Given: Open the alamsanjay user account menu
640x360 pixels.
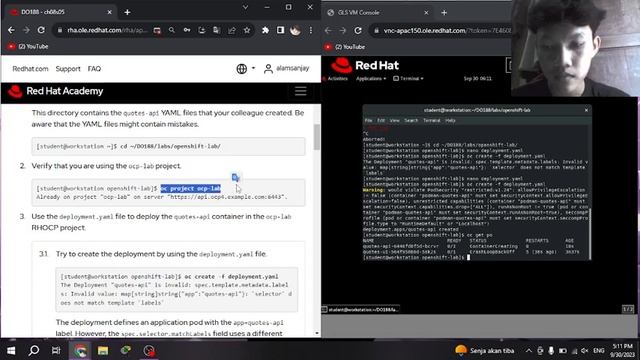Looking at the screenshot, I should (287, 69).
